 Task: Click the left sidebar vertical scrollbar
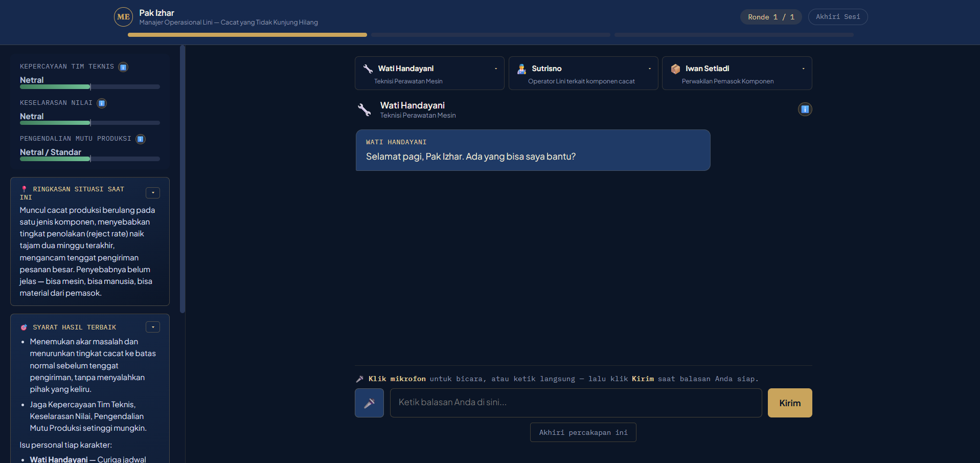(183, 179)
